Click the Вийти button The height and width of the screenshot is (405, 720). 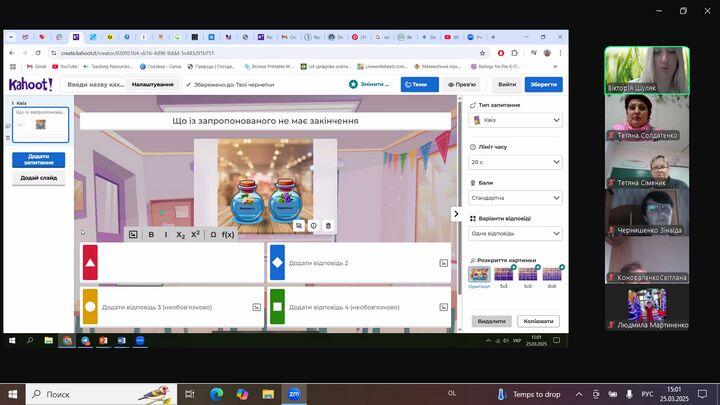pos(506,84)
